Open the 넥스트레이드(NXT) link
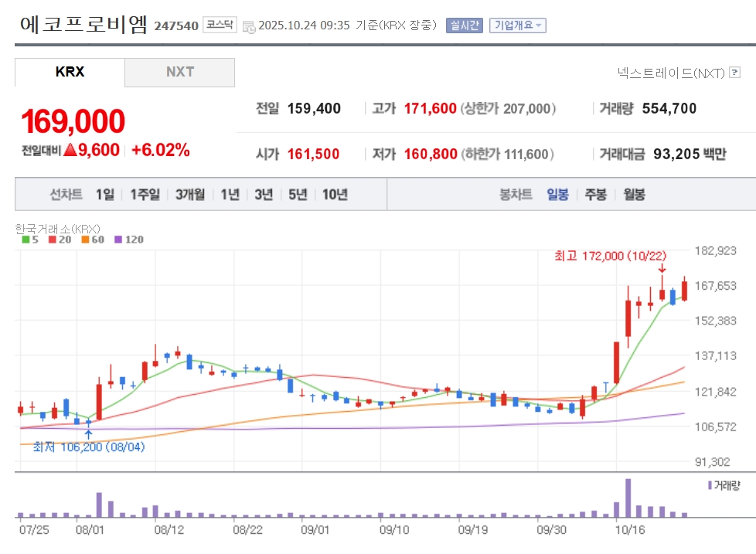The height and width of the screenshot is (554, 756). (x=671, y=73)
